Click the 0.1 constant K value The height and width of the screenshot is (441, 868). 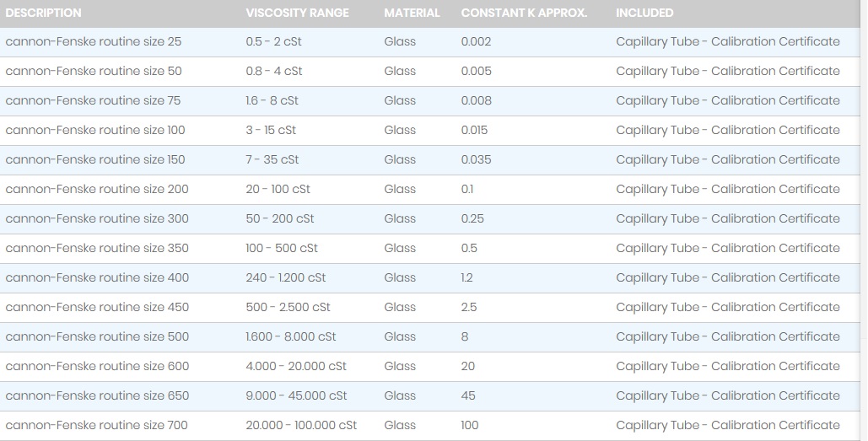point(467,190)
